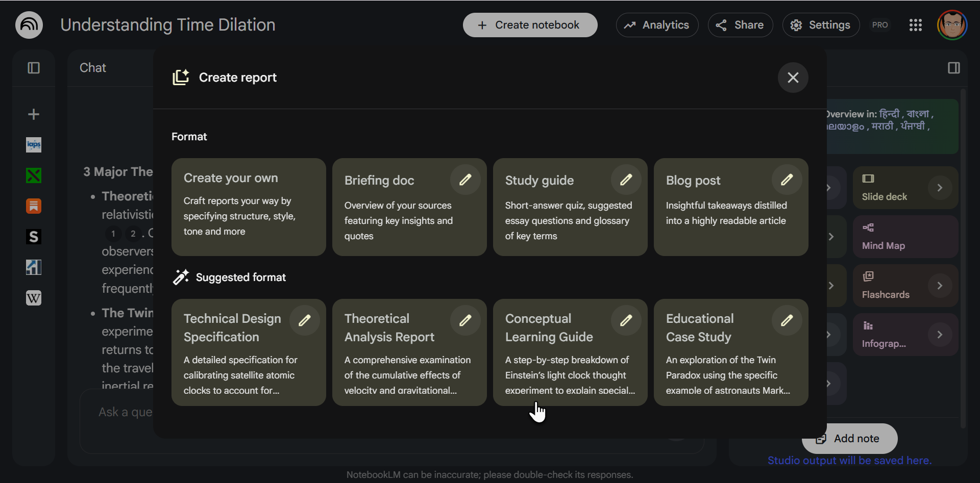Open the green X source in sidebar

click(x=34, y=175)
